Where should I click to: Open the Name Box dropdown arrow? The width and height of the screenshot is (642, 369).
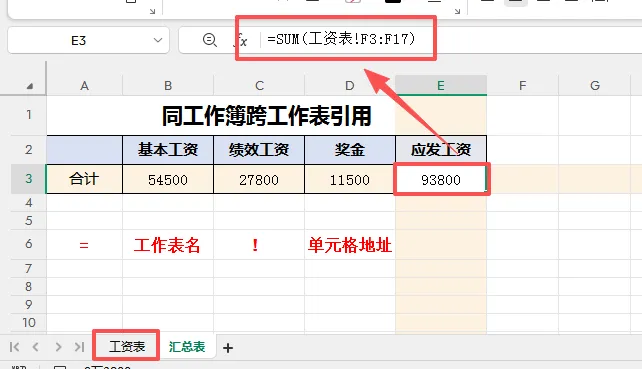click(x=158, y=40)
